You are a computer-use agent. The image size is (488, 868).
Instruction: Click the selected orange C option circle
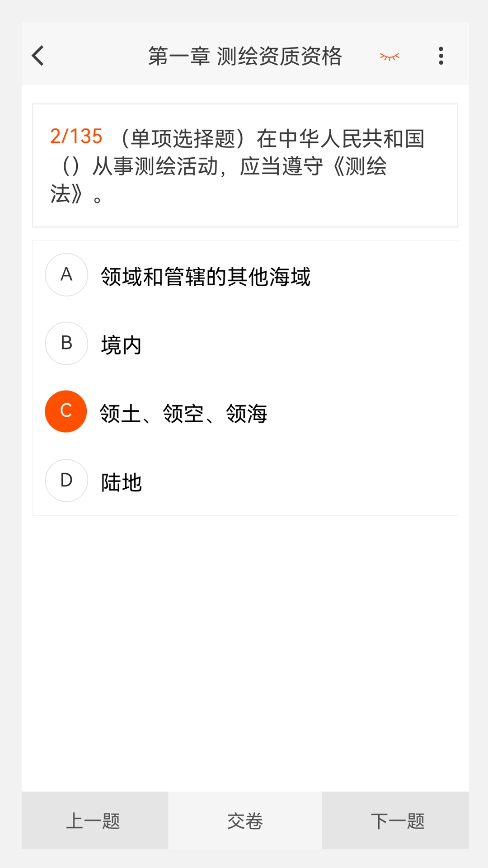(66, 411)
